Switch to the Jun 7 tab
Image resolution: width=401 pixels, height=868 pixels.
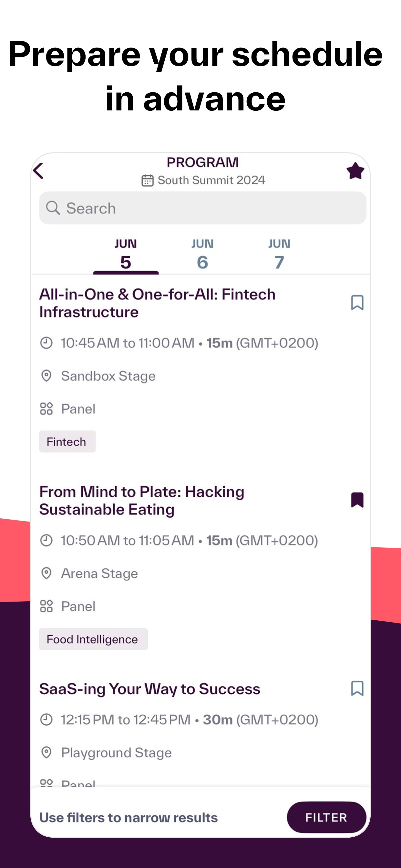pyautogui.click(x=279, y=254)
